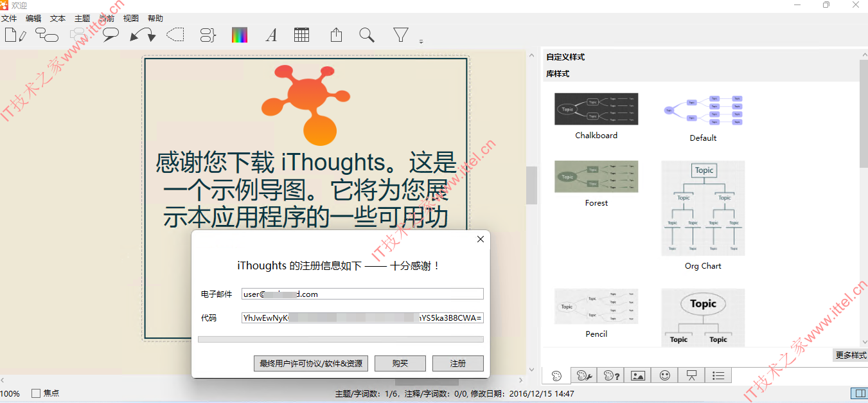Open the 主题 menu

click(x=82, y=19)
